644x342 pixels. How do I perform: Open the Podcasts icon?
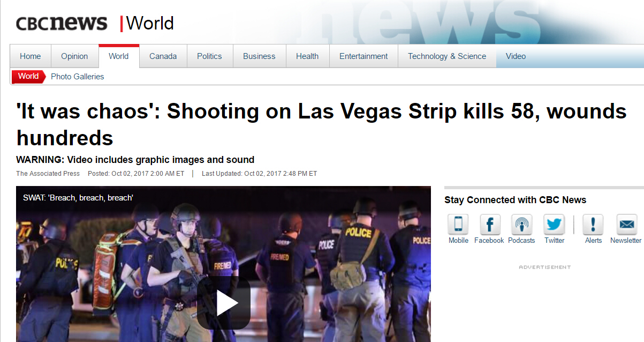[x=521, y=224]
